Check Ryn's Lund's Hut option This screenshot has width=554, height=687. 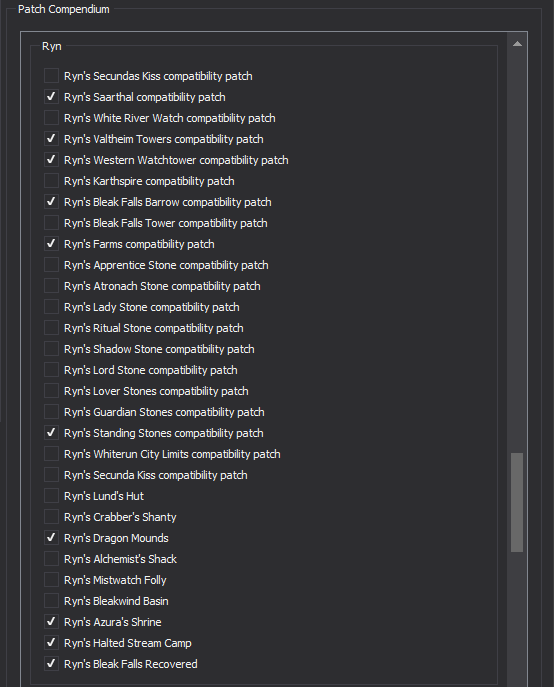tap(51, 496)
